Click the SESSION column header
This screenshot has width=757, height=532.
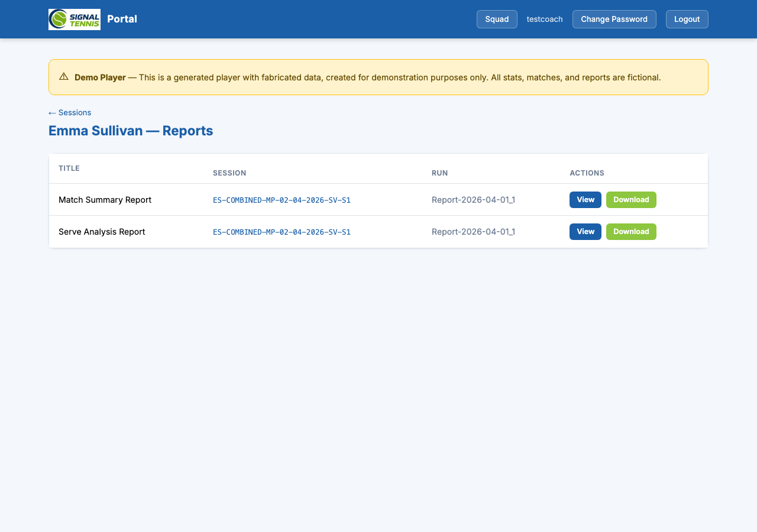[x=229, y=173]
